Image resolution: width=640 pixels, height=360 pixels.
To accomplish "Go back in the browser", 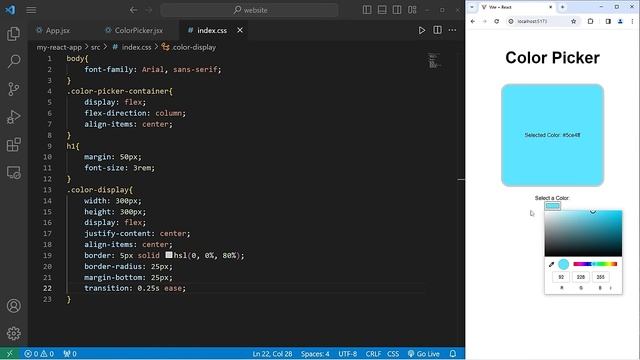I will (x=473, y=21).
